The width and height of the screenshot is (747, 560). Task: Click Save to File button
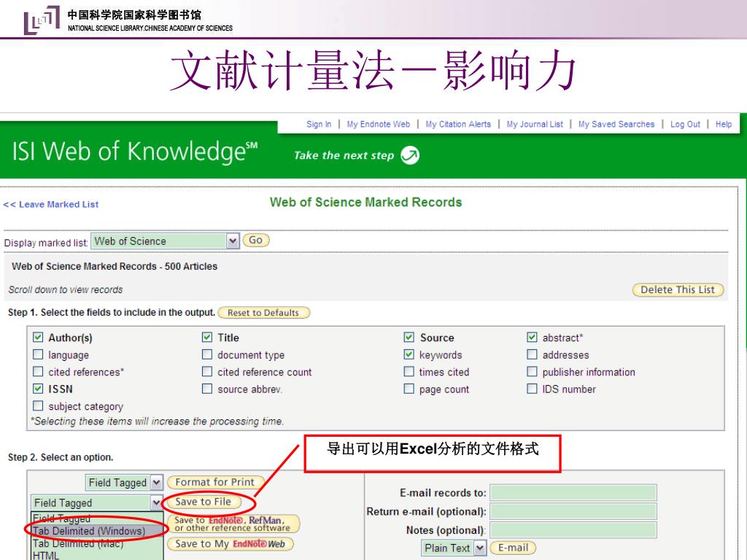click(x=204, y=502)
